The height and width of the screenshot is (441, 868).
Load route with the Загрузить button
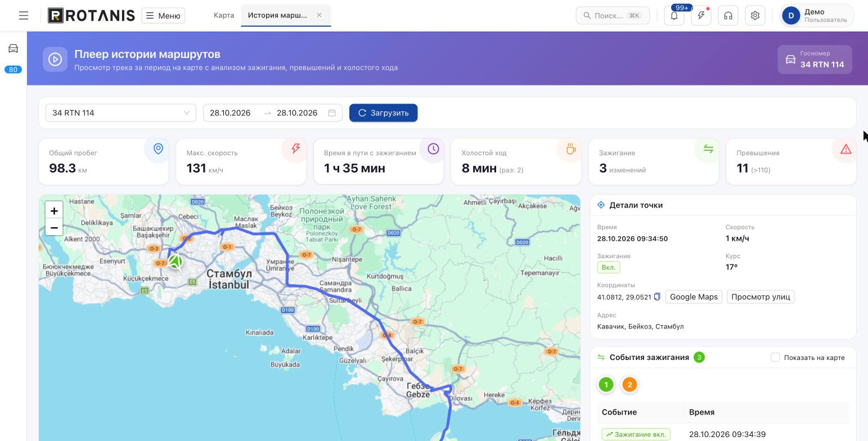coord(383,113)
